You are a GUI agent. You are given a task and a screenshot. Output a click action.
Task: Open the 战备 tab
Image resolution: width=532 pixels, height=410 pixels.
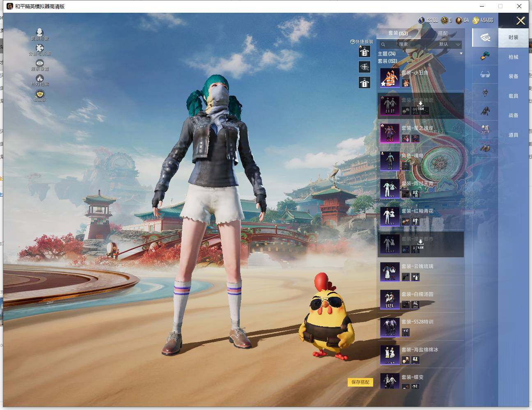click(x=514, y=115)
